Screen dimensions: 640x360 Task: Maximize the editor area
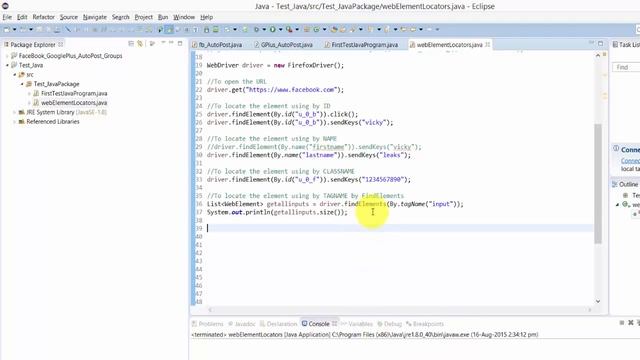coord(600,43)
